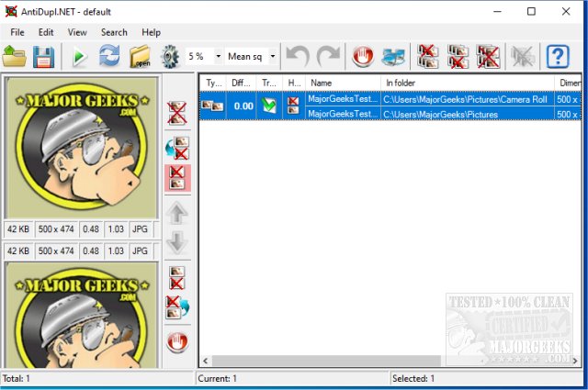The width and height of the screenshot is (588, 390).
Task: Click the refresh results icon
Action: (x=109, y=56)
